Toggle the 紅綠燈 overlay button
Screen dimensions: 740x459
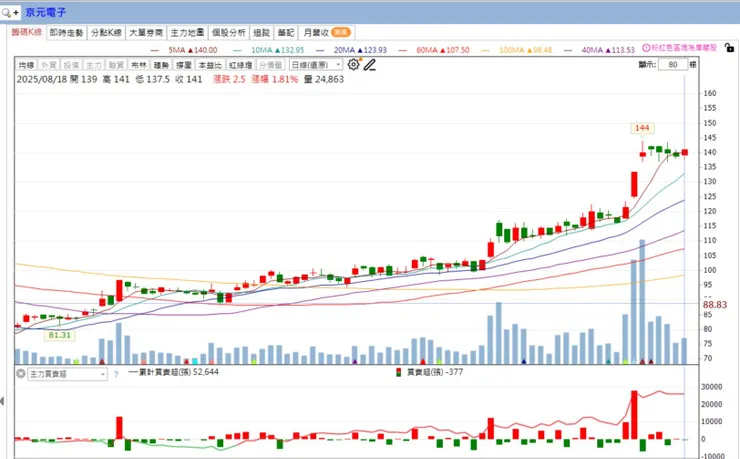[x=241, y=65]
